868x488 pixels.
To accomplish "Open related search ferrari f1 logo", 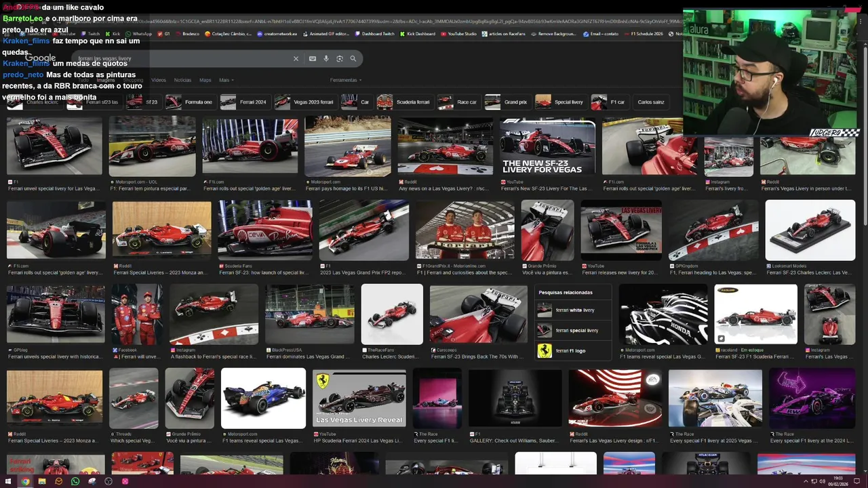I will click(x=573, y=350).
